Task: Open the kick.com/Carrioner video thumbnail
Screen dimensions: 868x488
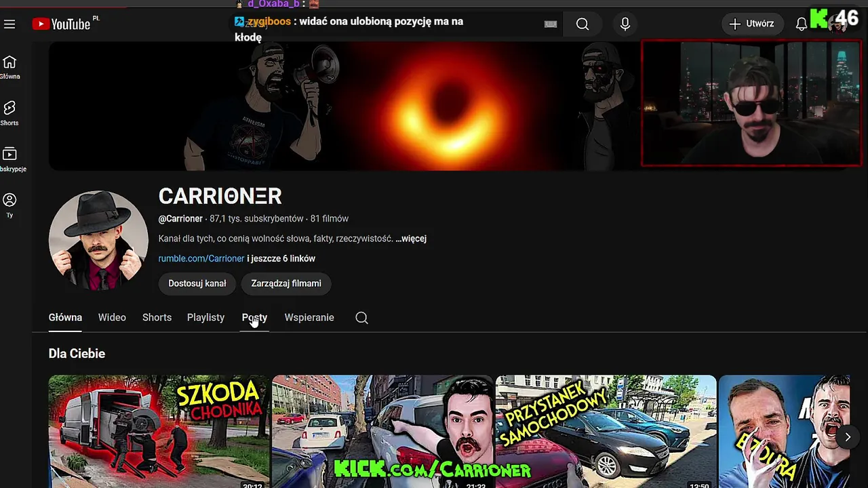Action: pyautogui.click(x=382, y=432)
